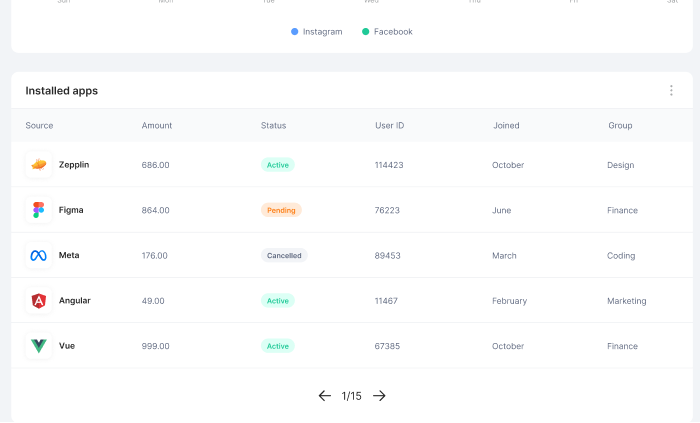This screenshot has height=423, width=700.
Task: Click the Meta logo icon
Action: [39, 256]
